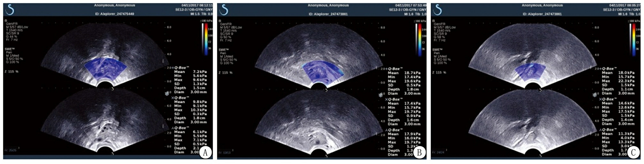Click the ID Aixplorer_247475449 text

pyautogui.click(x=115, y=14)
